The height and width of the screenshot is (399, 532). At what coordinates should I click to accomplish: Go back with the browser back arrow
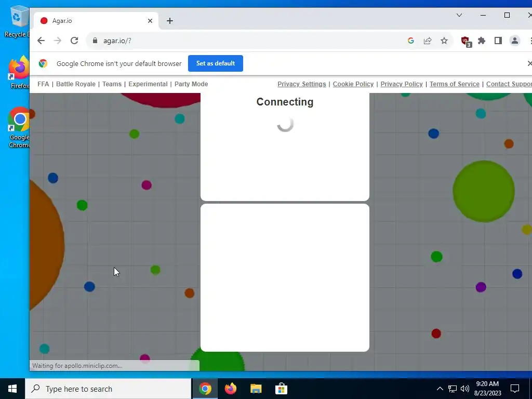point(41,41)
